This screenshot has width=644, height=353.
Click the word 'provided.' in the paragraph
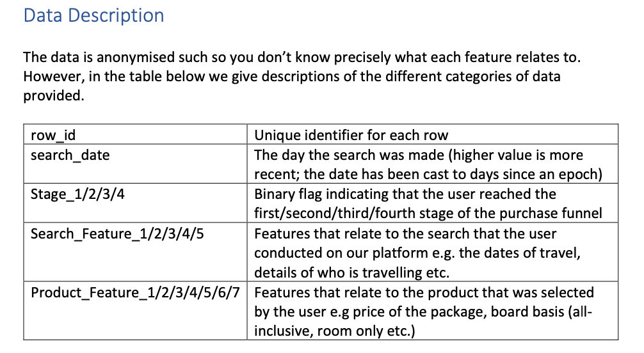point(54,96)
